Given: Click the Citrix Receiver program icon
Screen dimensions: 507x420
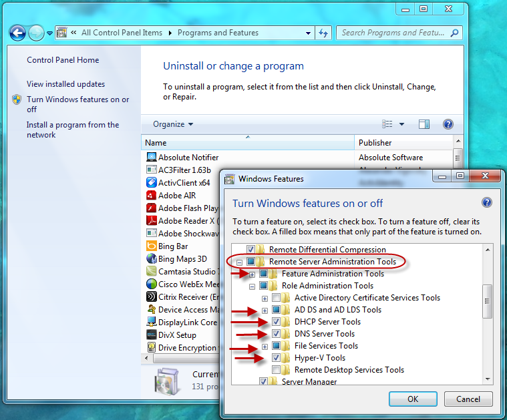Looking at the screenshot, I should [x=152, y=297].
